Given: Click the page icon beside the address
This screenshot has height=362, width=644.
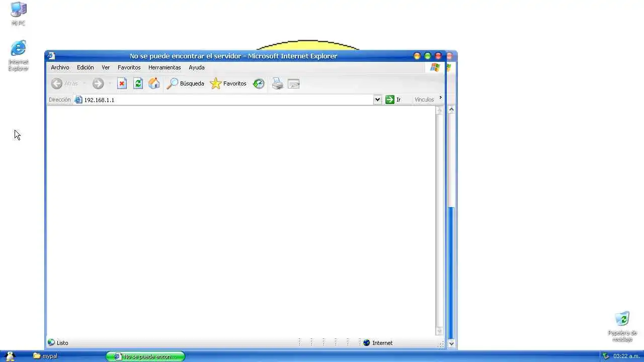Looking at the screenshot, I should [x=78, y=100].
